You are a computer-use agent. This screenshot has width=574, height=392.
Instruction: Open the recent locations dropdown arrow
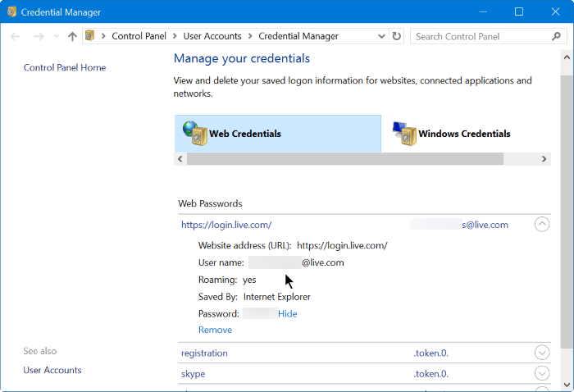[x=56, y=36]
